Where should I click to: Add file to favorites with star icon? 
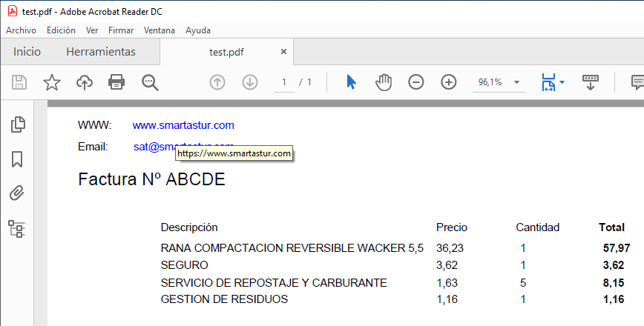coord(52,82)
